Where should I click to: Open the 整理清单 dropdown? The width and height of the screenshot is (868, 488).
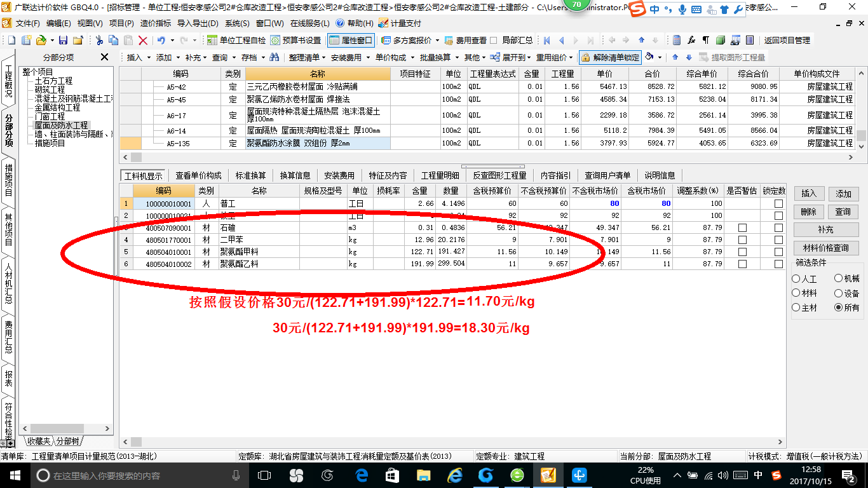[308, 57]
